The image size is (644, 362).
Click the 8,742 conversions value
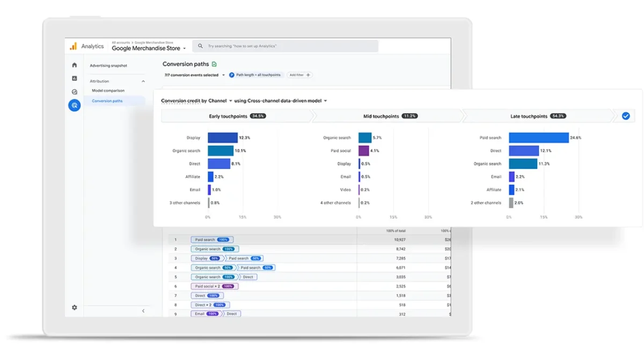pyautogui.click(x=400, y=249)
